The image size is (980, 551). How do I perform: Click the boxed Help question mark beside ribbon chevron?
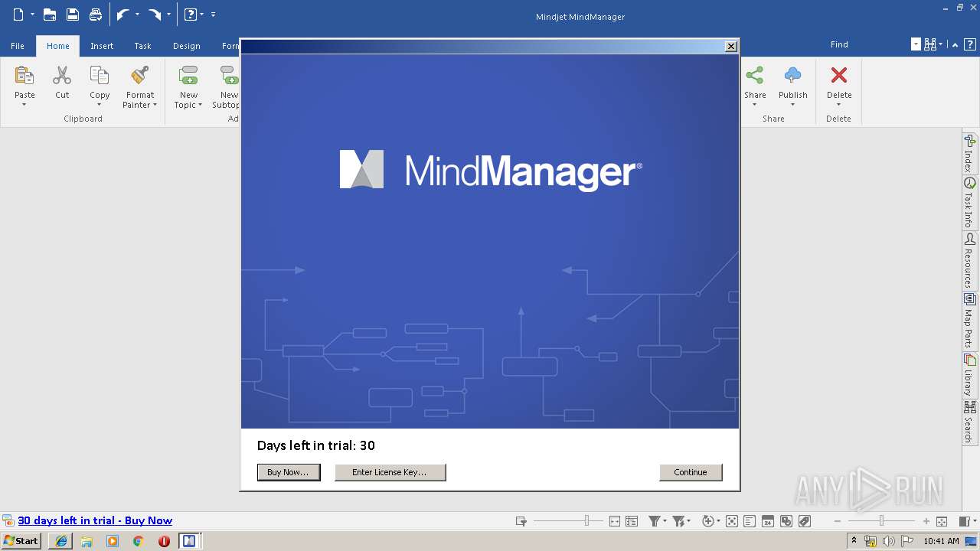click(969, 44)
